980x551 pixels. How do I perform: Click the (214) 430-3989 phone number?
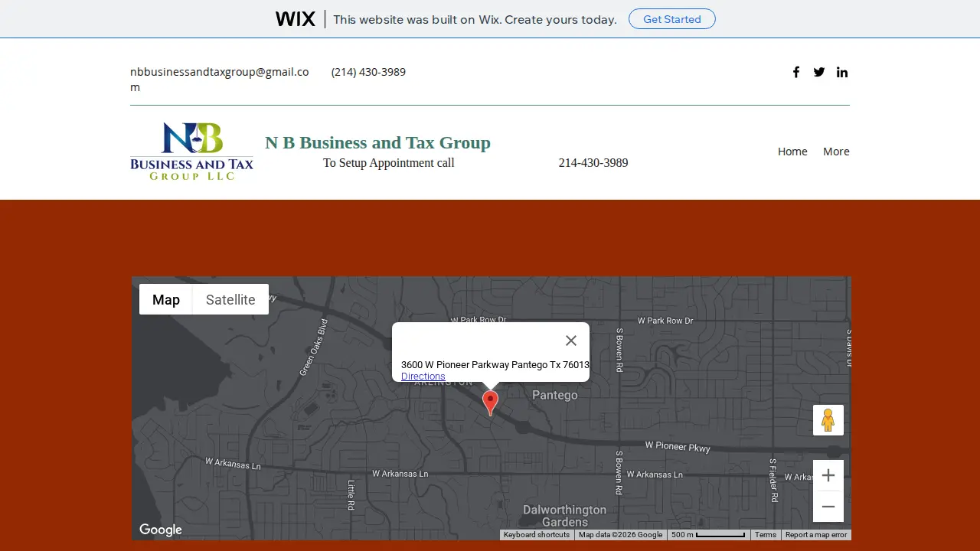(x=368, y=72)
